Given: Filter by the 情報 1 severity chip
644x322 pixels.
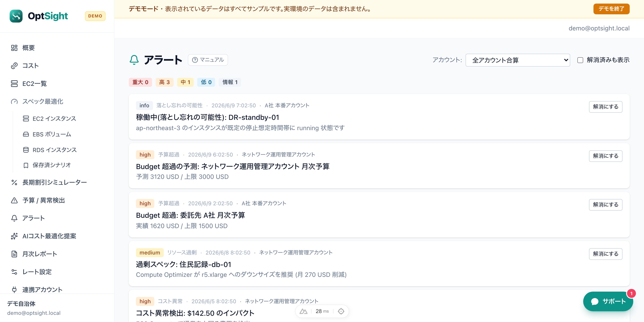Looking at the screenshot, I should point(230,82).
